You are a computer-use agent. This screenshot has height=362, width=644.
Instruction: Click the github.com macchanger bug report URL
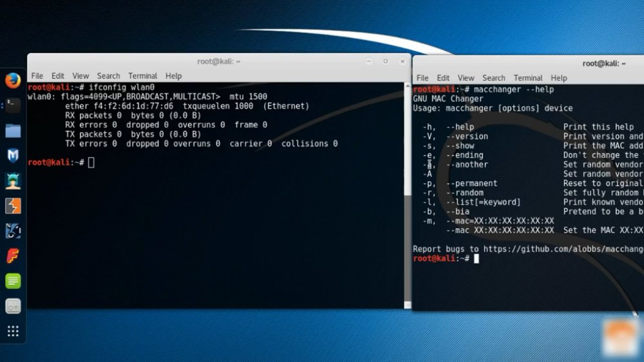pyautogui.click(x=563, y=249)
